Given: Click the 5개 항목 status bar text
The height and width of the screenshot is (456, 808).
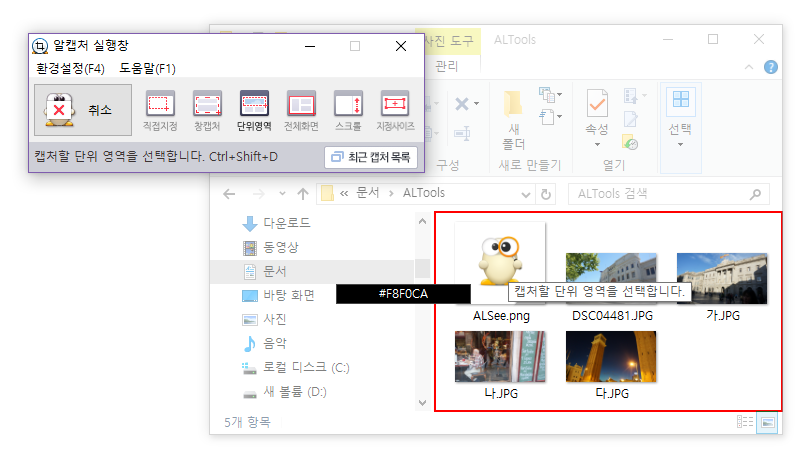Looking at the screenshot, I should point(247,422).
